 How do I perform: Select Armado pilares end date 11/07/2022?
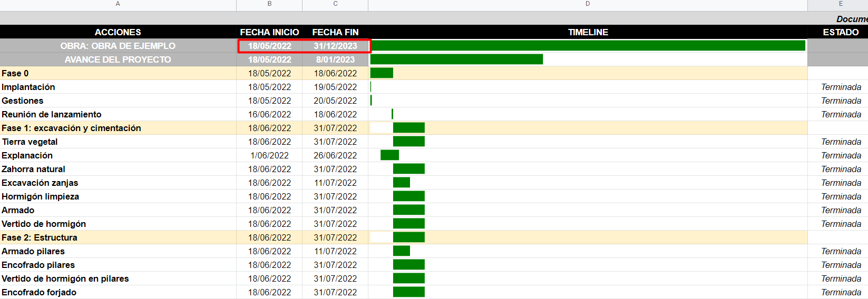pyautogui.click(x=335, y=251)
